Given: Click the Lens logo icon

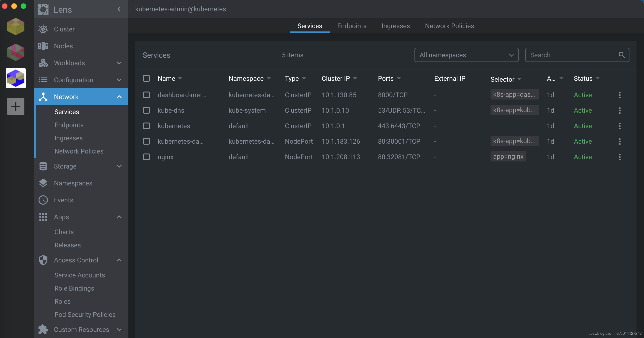Looking at the screenshot, I should pos(43,9).
